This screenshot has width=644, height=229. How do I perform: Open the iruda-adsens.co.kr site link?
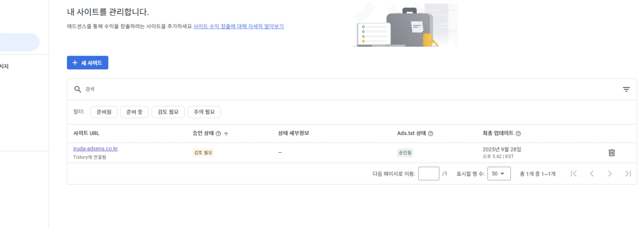(95, 149)
